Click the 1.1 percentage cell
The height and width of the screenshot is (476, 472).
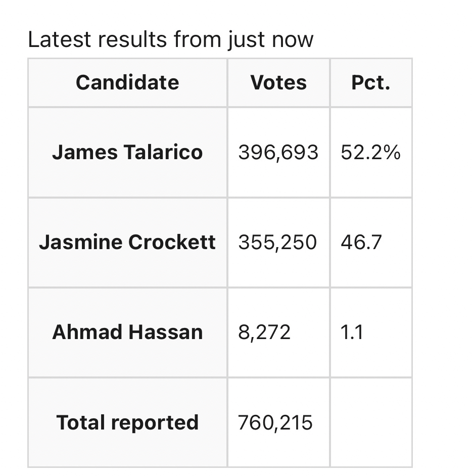pos(352,332)
